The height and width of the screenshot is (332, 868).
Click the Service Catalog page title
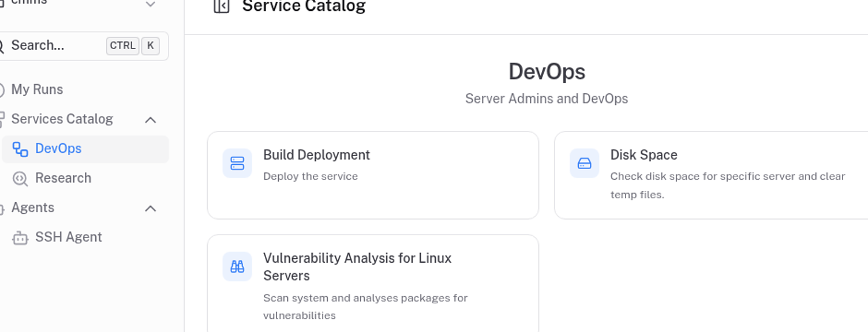click(x=304, y=6)
